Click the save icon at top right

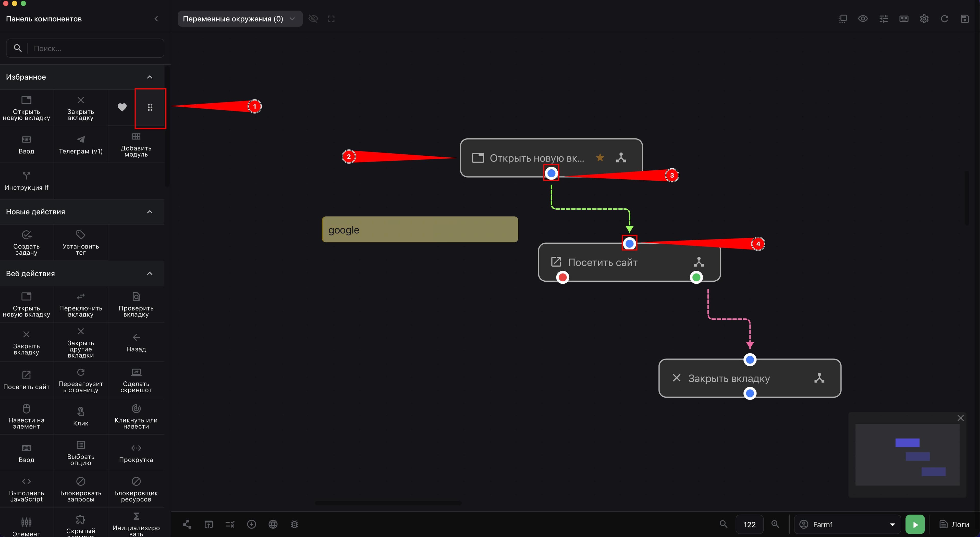964,19
